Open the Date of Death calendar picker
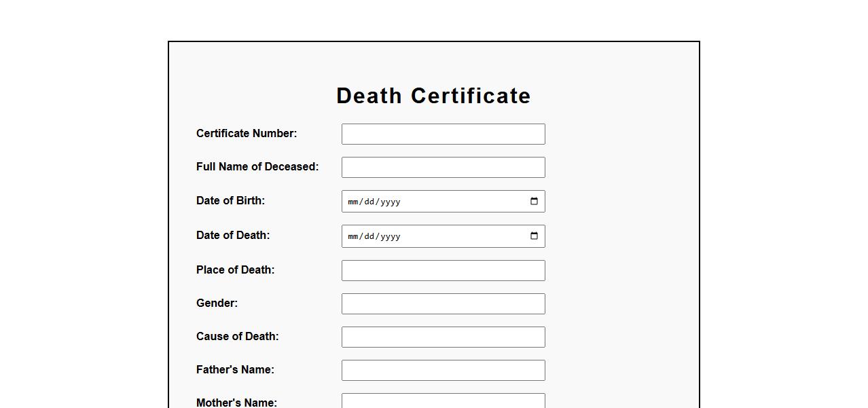The width and height of the screenshot is (868, 408). [x=534, y=236]
